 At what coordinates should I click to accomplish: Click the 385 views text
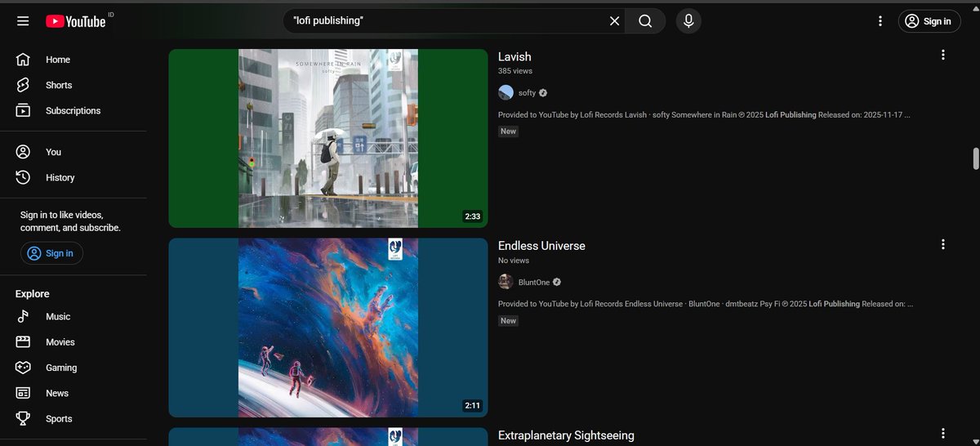click(x=515, y=71)
